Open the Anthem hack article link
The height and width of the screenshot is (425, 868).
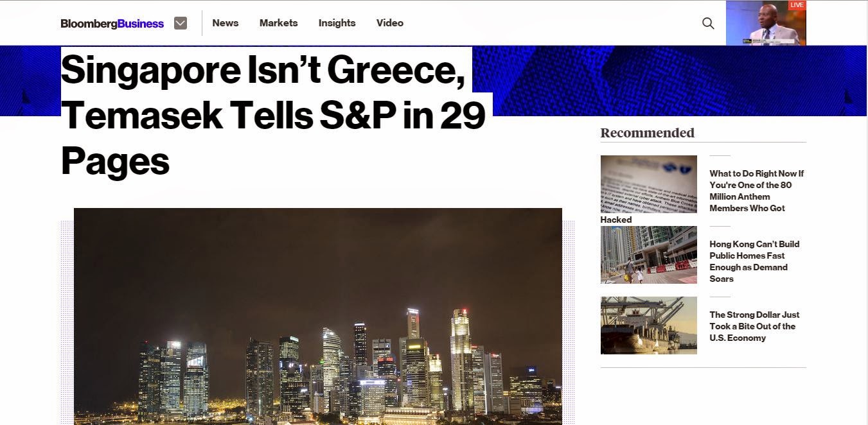click(756, 191)
